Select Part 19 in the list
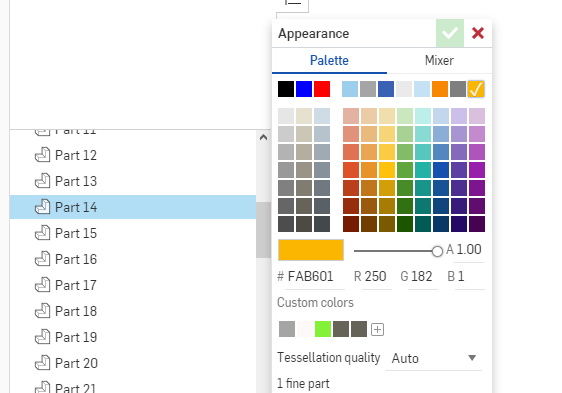This screenshot has width=562, height=393. 133,337
